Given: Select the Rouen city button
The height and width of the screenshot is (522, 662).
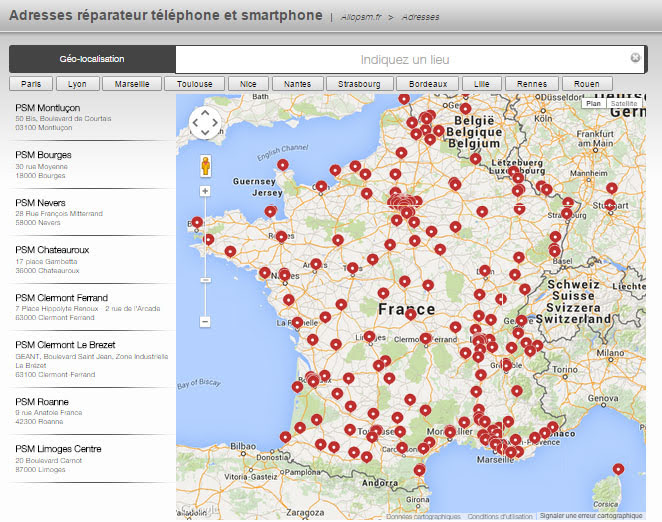Looking at the screenshot, I should tap(587, 84).
